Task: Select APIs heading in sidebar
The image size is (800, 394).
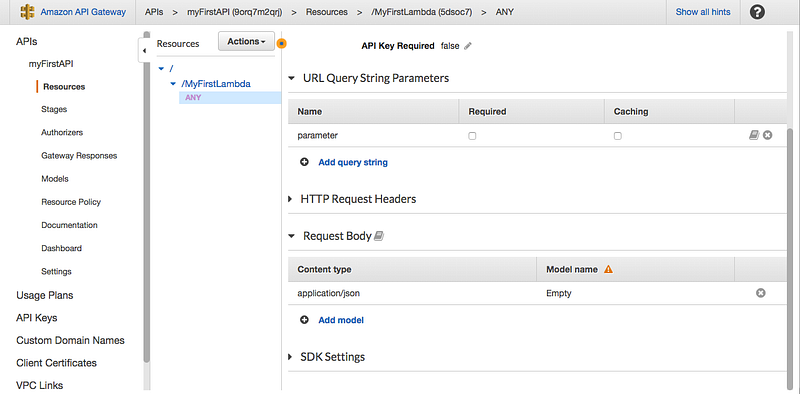Action: (27, 41)
